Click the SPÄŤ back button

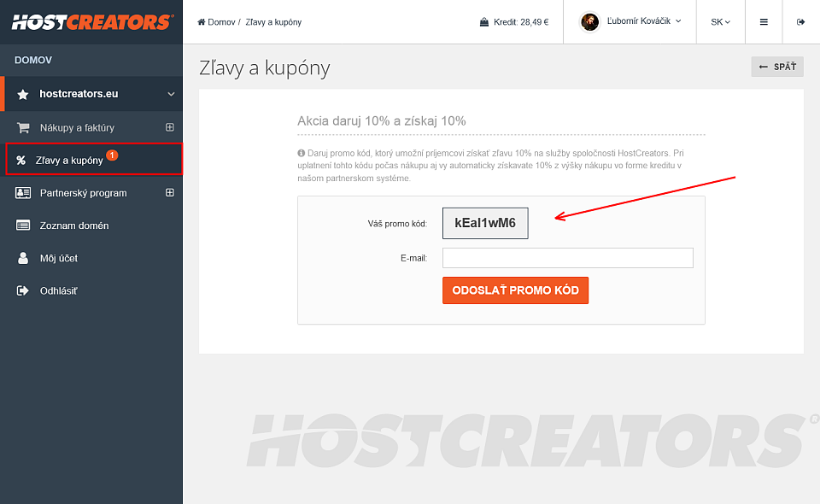tap(777, 67)
